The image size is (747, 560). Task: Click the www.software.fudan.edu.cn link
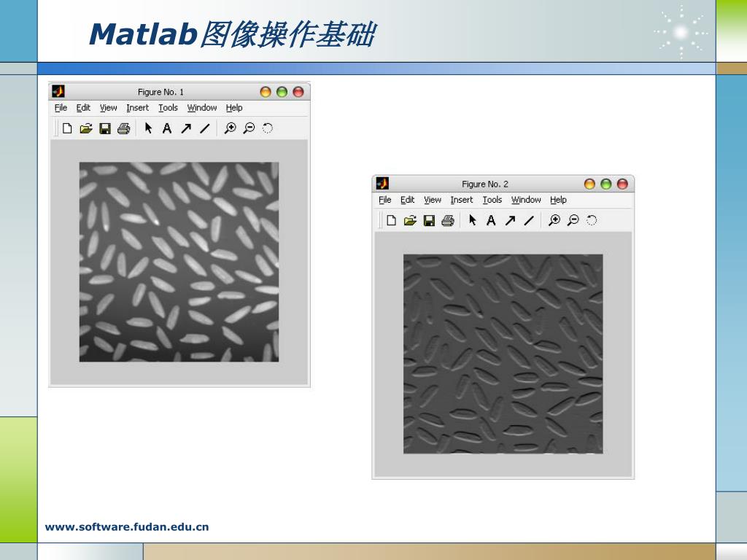coord(127,526)
